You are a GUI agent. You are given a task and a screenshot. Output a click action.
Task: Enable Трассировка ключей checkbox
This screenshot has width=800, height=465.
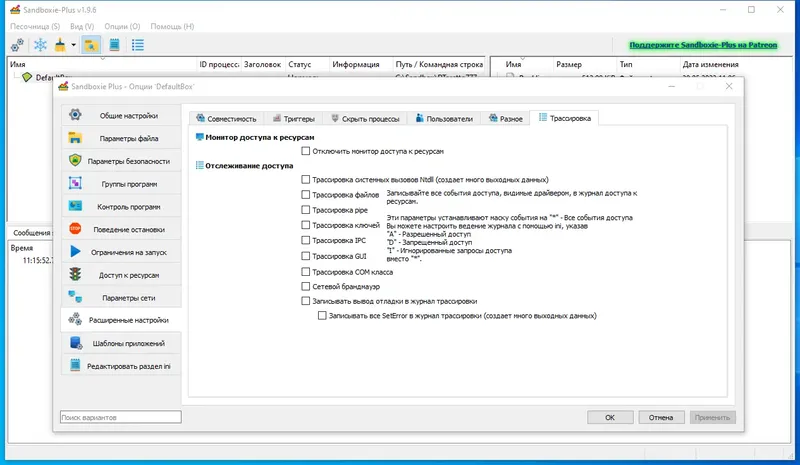[x=306, y=225]
